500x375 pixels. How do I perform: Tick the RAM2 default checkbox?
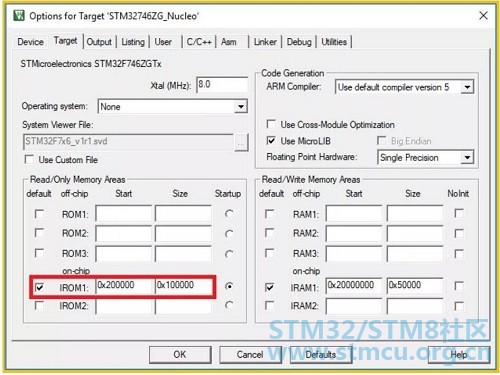pos(269,233)
